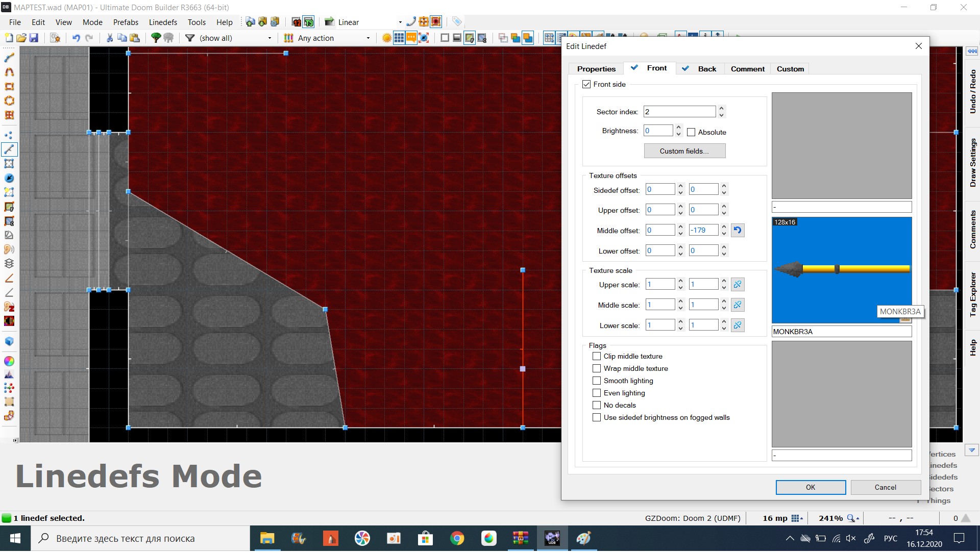Open Visual mode blue cube icon
Screen dimensions: 980x553
tap(9, 341)
